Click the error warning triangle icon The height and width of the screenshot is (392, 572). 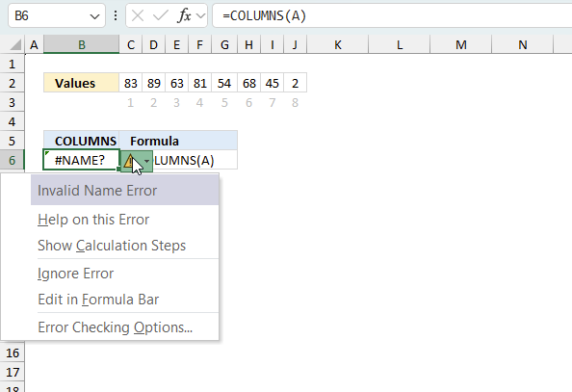(129, 161)
